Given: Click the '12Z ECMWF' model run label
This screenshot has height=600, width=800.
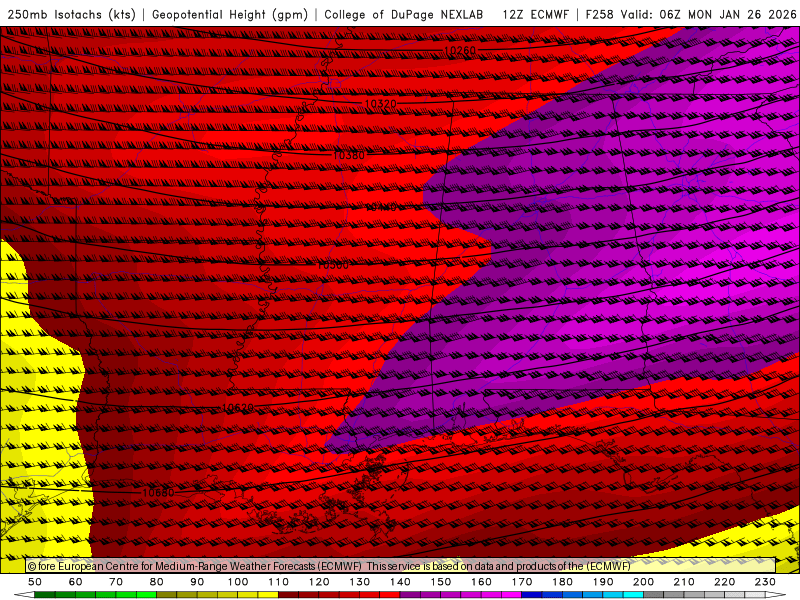Looking at the screenshot, I should point(535,14).
